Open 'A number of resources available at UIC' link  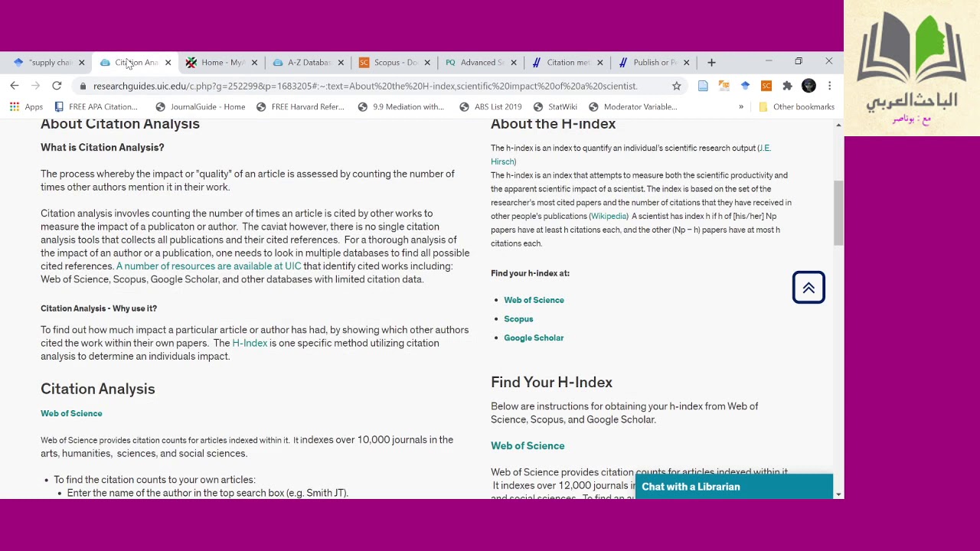tap(208, 266)
